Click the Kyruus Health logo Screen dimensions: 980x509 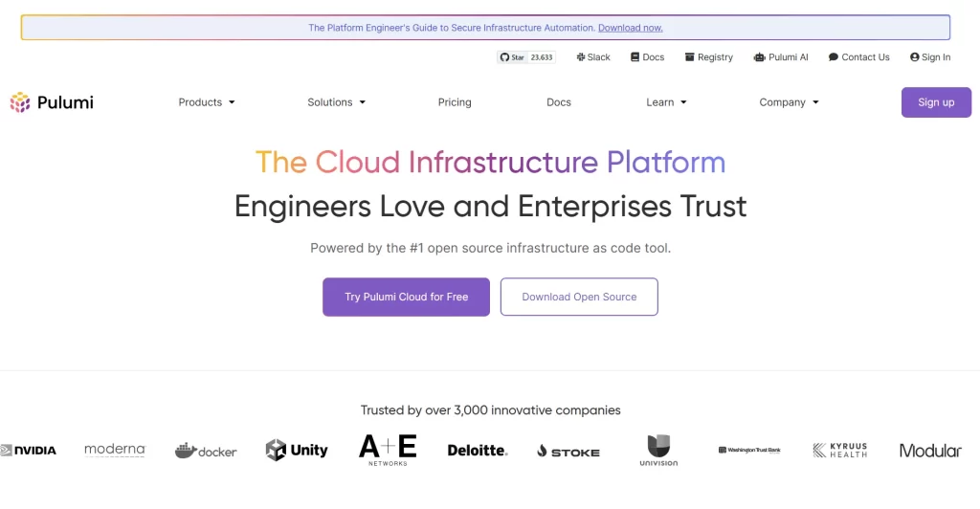click(x=840, y=451)
